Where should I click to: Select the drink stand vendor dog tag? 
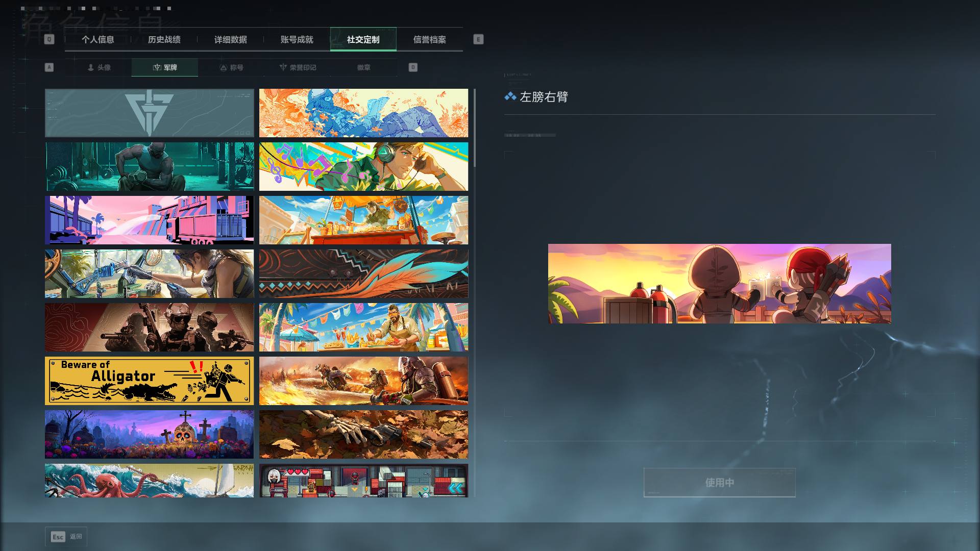pyautogui.click(x=363, y=220)
